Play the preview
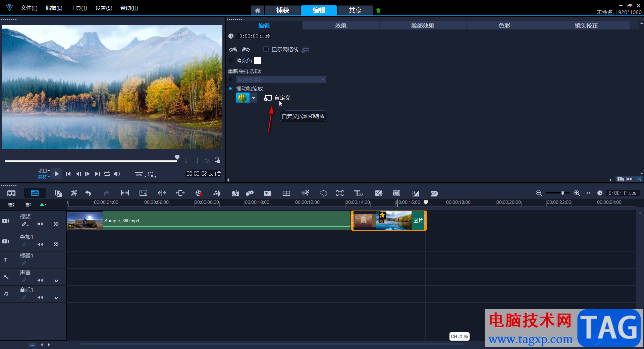The width and height of the screenshot is (644, 349). [x=57, y=174]
